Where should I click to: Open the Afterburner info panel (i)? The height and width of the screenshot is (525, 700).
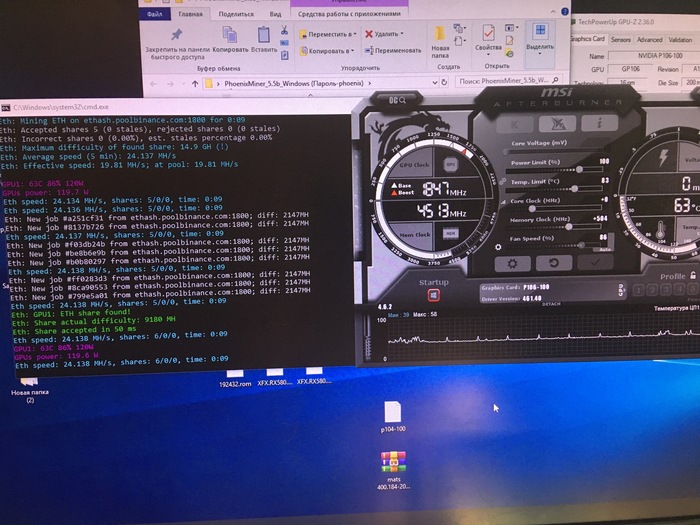(600, 123)
